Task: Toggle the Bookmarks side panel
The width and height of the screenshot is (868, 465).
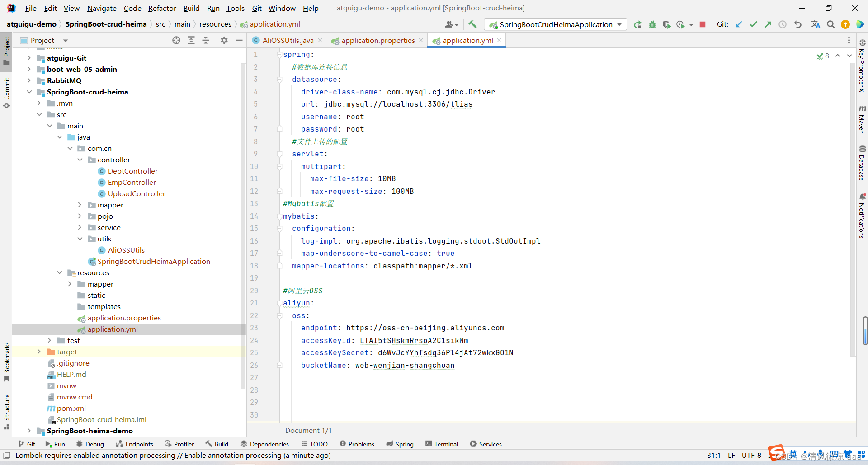Action: (x=6, y=362)
